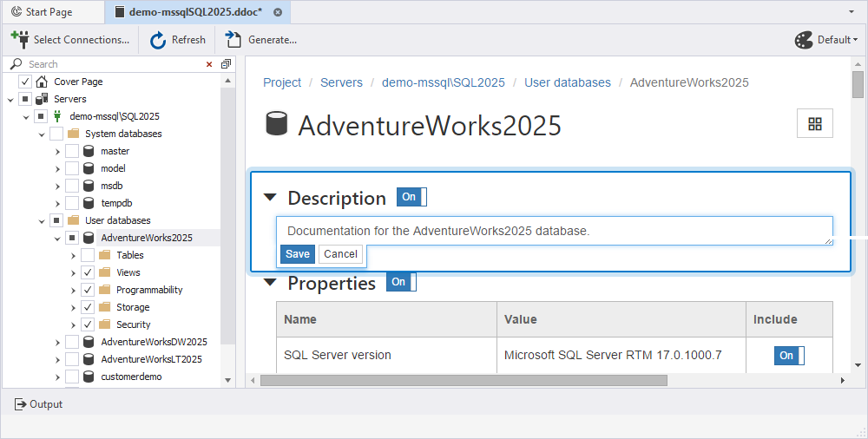Click the master database cylinder icon
Screen dimensions: 868x439
point(89,151)
